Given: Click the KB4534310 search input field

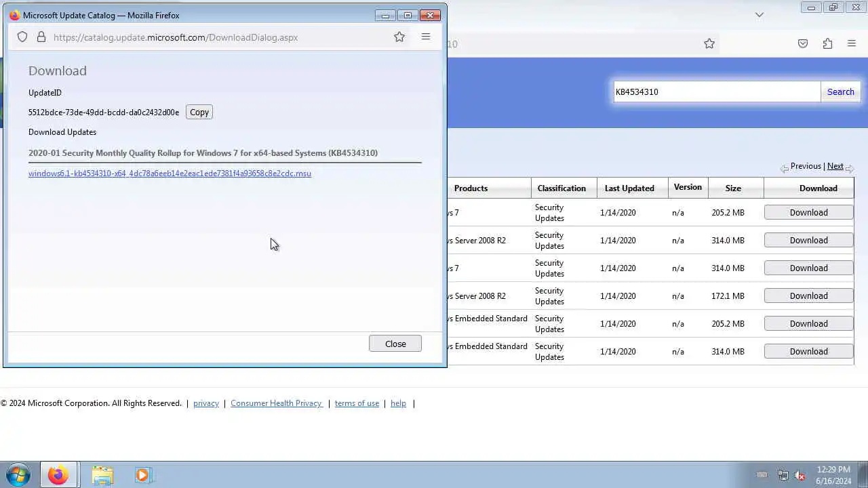Looking at the screenshot, I should coord(717,92).
